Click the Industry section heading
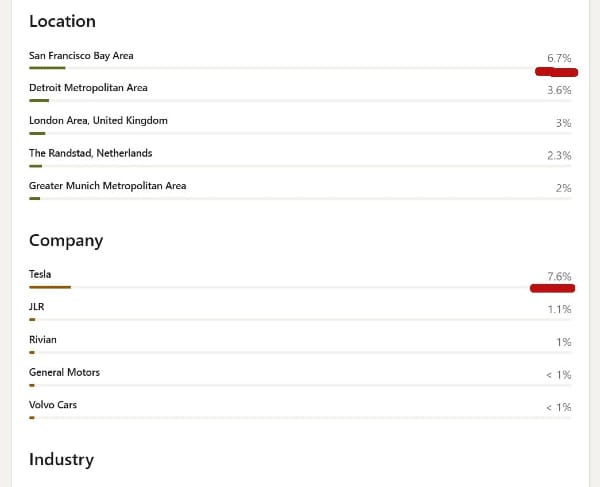Image resolution: width=600 pixels, height=487 pixels. [62, 459]
